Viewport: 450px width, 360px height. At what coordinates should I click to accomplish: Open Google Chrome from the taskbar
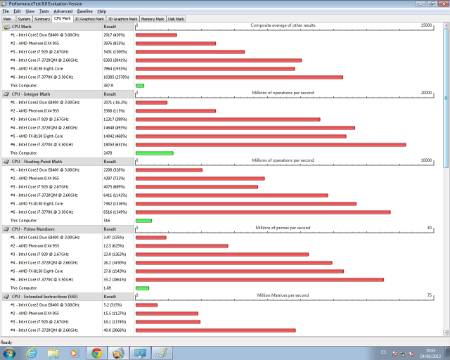97,353
